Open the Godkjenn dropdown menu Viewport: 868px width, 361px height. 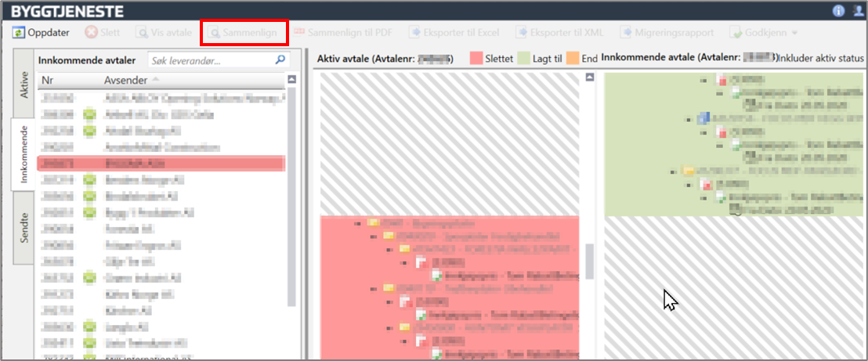pos(764,33)
